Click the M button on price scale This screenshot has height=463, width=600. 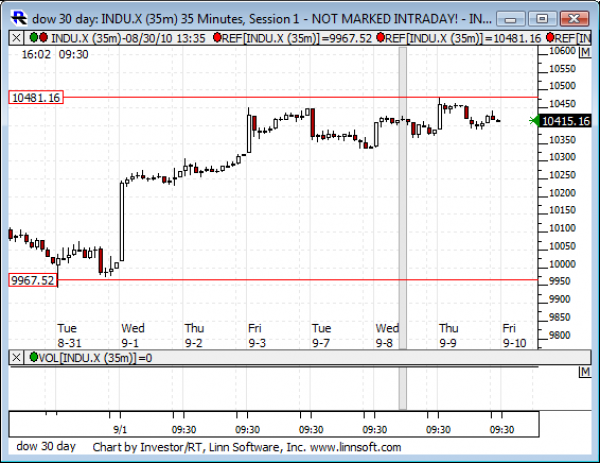[x=585, y=52]
